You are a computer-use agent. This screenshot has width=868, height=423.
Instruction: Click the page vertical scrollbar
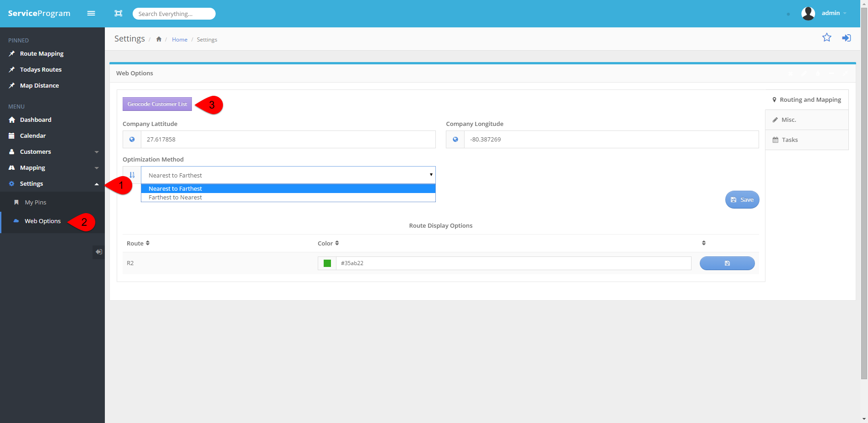pos(864,194)
